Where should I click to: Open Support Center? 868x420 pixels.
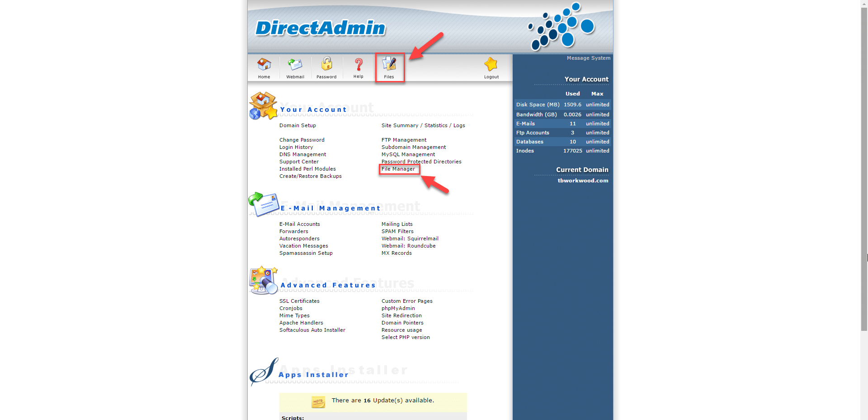pyautogui.click(x=299, y=162)
